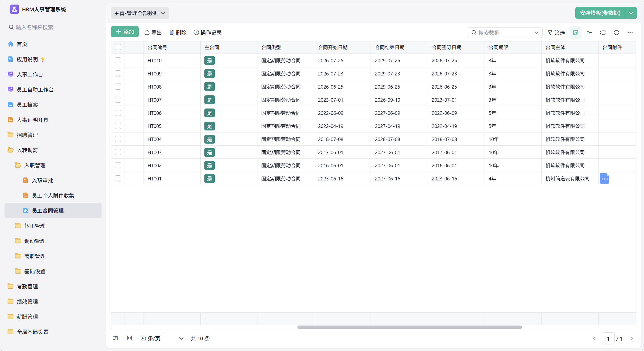Go to the next page arrow
This screenshot has width=644, height=351.
click(632, 338)
